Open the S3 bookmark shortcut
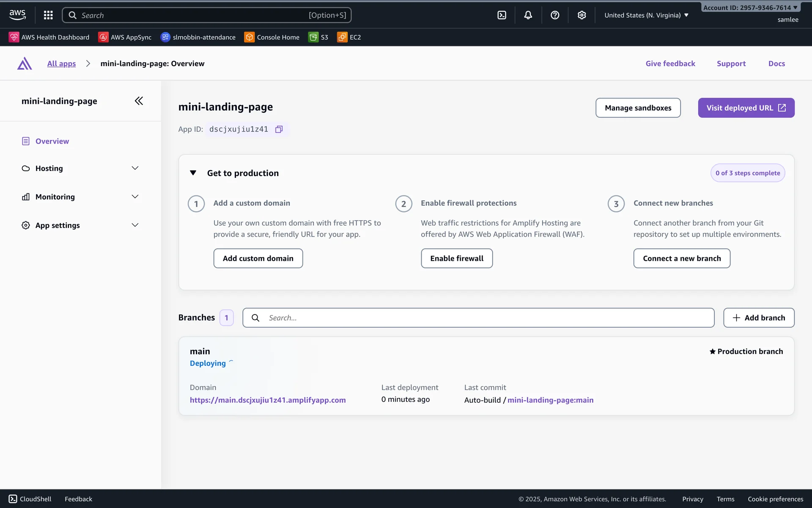 click(x=319, y=37)
